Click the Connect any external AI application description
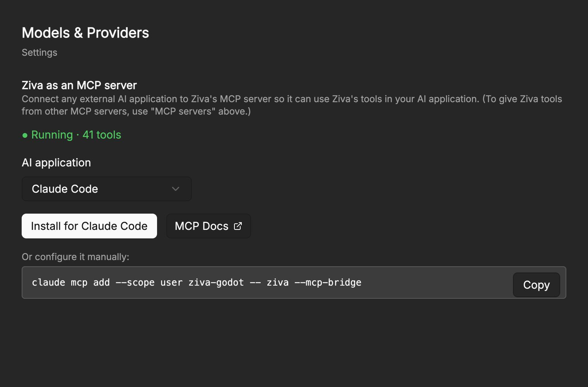The image size is (588, 387). tap(292, 105)
